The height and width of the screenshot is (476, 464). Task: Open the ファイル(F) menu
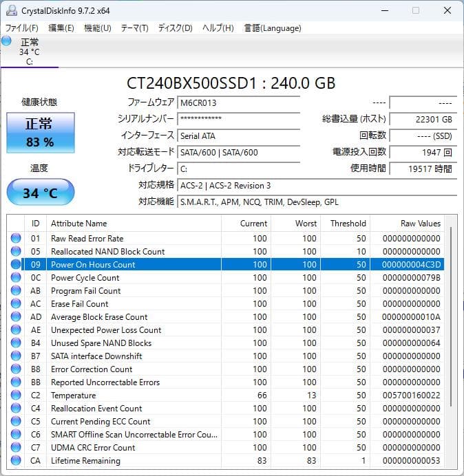pos(22,28)
